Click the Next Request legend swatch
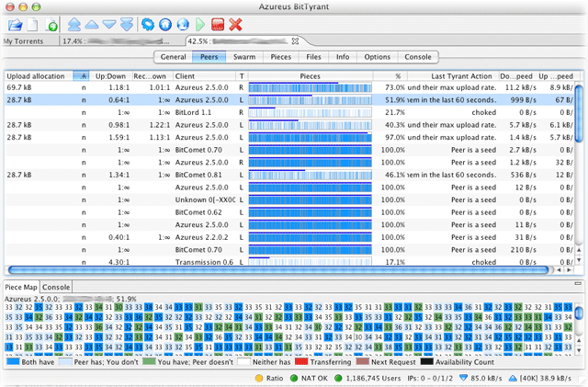 (x=363, y=362)
